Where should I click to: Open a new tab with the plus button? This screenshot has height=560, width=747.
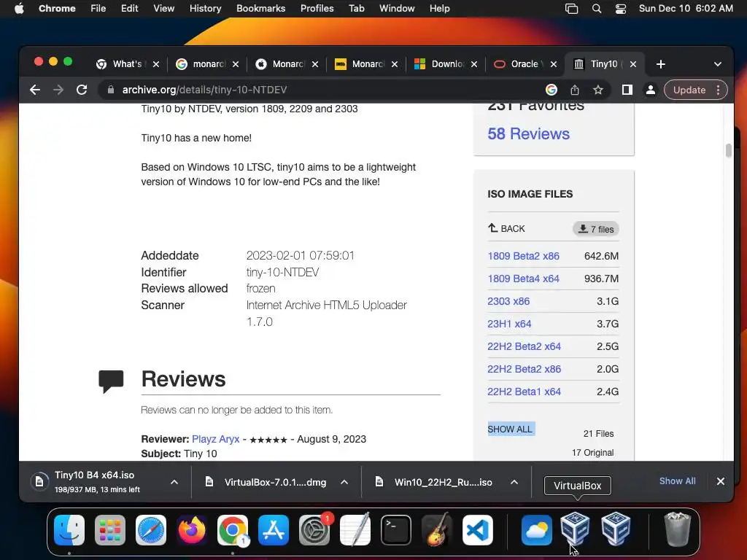tap(660, 64)
